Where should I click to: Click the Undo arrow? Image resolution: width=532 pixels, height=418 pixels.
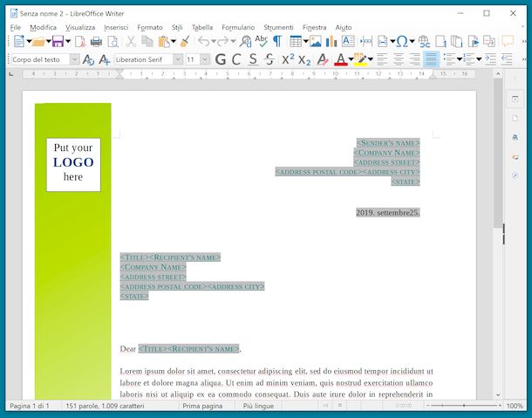(x=203, y=41)
